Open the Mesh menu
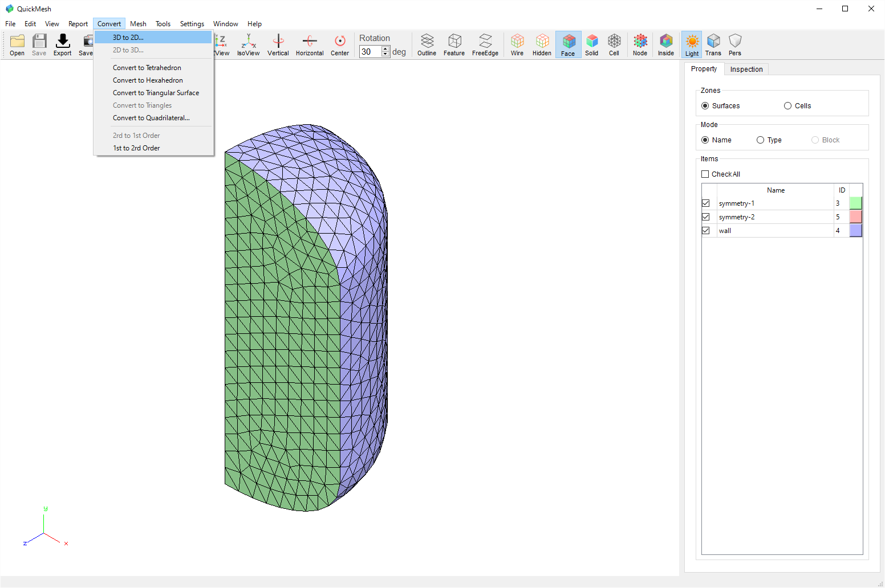The width and height of the screenshot is (885, 588). 138,24
